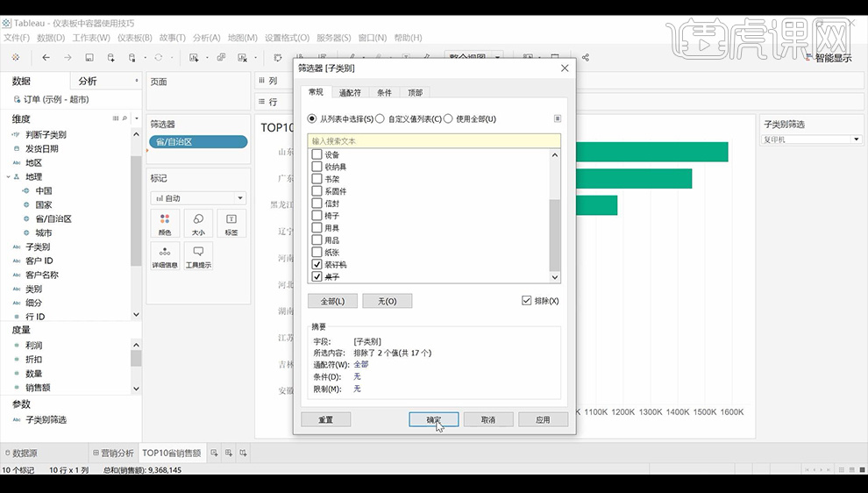The width and height of the screenshot is (868, 493).
Task: Uncheck the 装订机 checkbox
Action: [x=317, y=264]
